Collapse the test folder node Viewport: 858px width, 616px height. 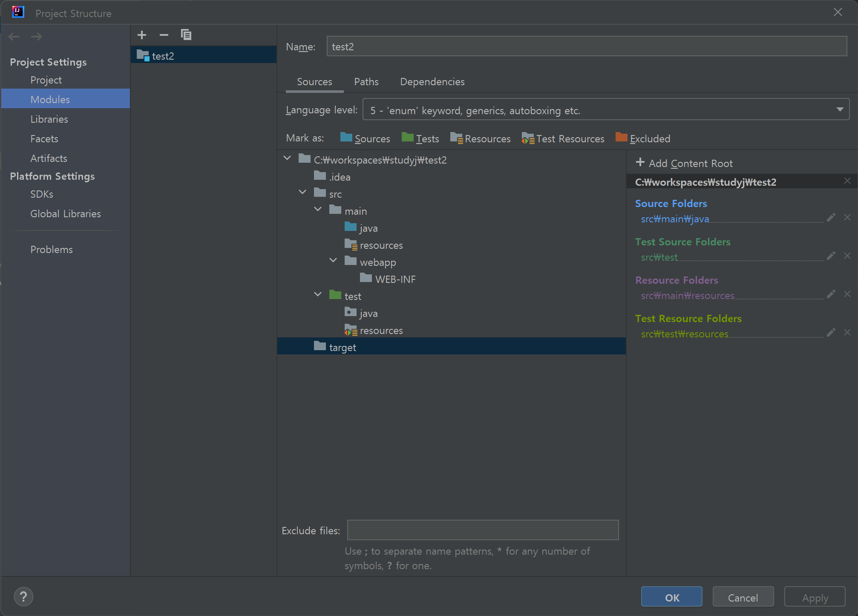(318, 294)
